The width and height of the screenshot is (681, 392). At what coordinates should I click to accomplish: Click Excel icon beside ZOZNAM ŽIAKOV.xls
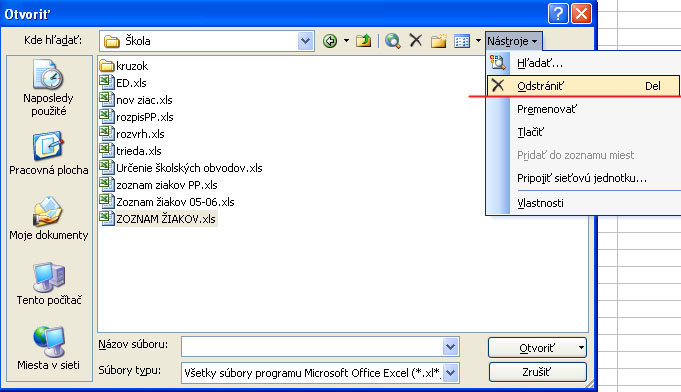click(106, 218)
